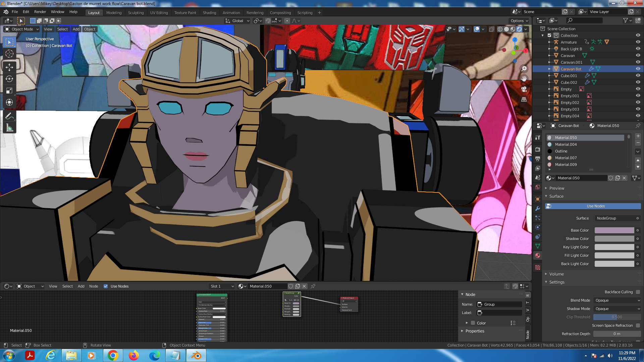Enable Screen Space Refraction checkbox
This screenshot has height=362, width=644.
pos(638,325)
